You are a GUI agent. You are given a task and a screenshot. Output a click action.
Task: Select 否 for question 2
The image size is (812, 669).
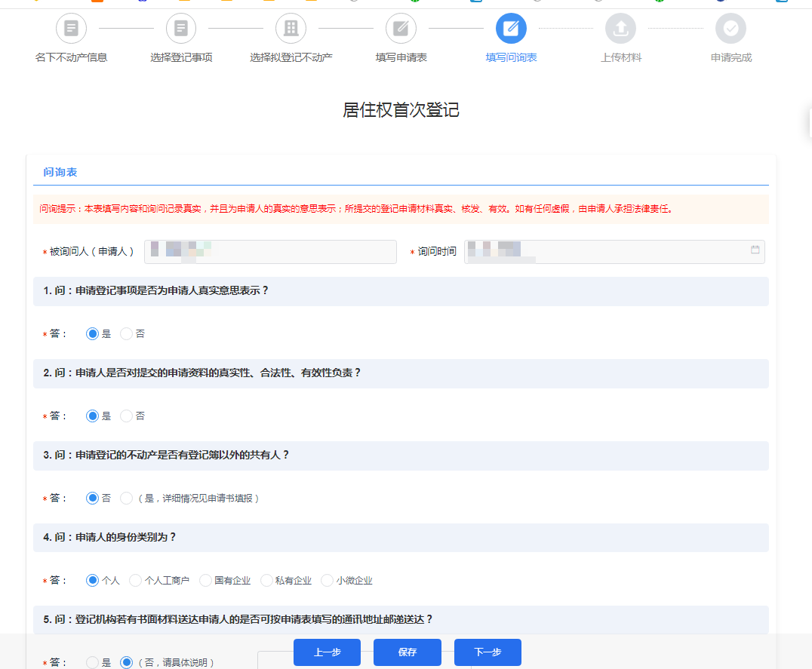click(x=126, y=416)
